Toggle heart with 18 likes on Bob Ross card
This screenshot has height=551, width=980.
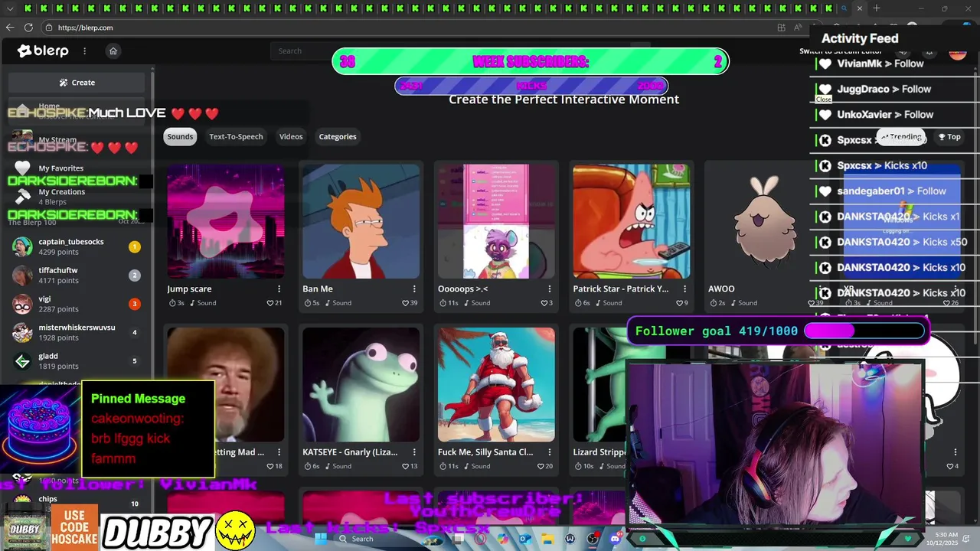point(270,466)
